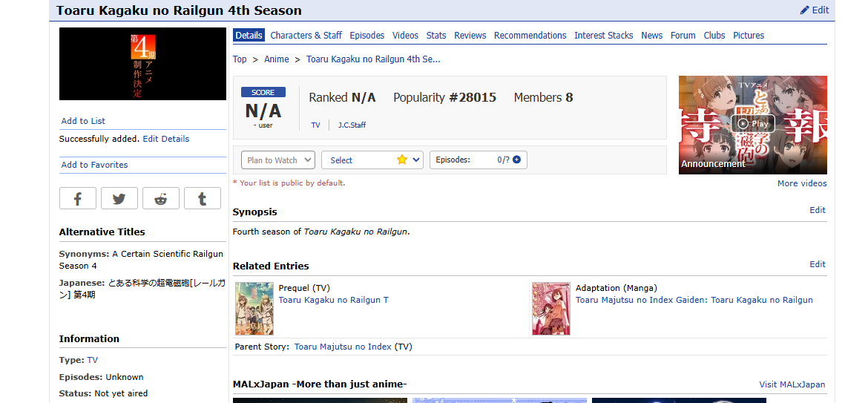Screen dimensions: 868x403
Task: Click the Episodes: Unknown information text
Action: coord(102,377)
